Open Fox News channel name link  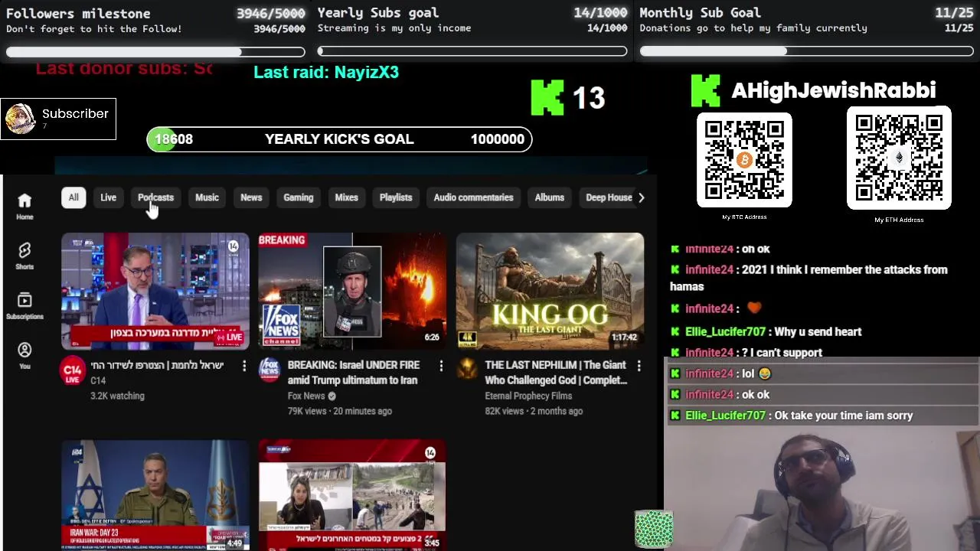tap(306, 396)
